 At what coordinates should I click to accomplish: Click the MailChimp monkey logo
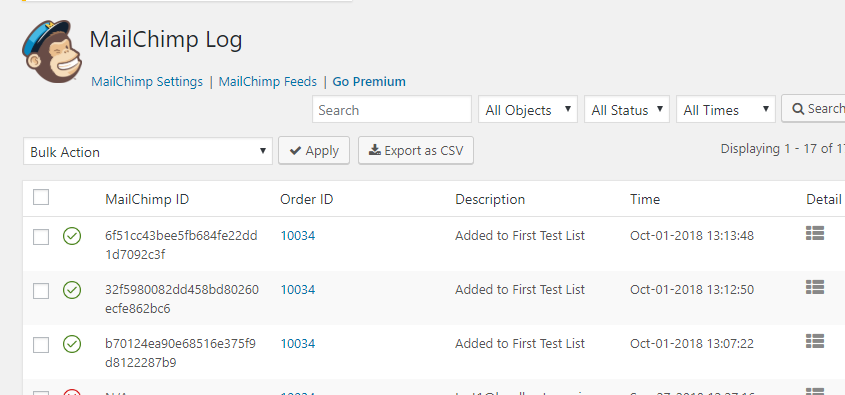tap(52, 52)
